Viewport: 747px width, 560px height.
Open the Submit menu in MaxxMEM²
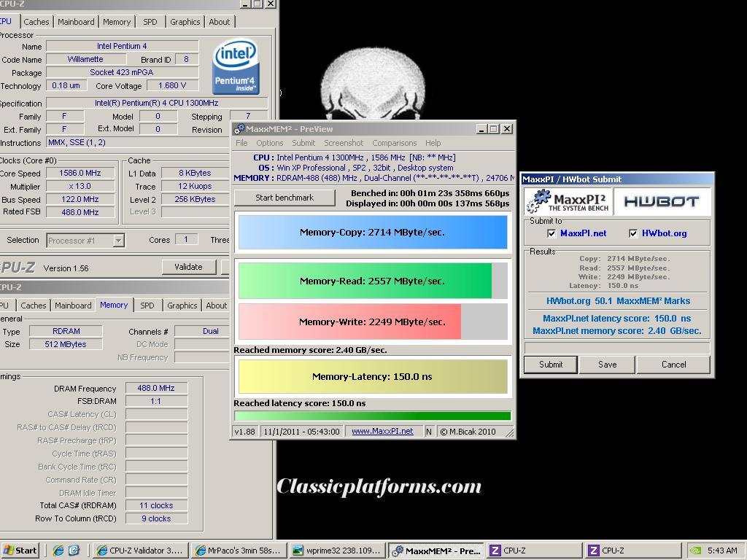point(303,143)
